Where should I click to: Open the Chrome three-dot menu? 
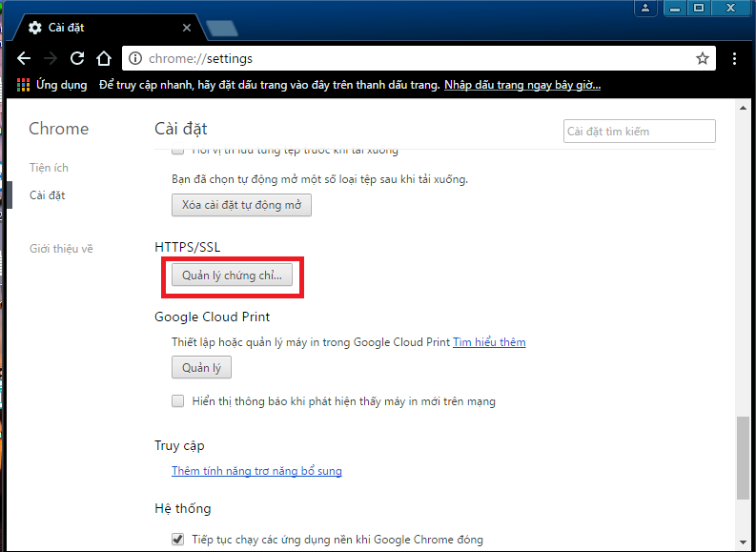(x=734, y=58)
